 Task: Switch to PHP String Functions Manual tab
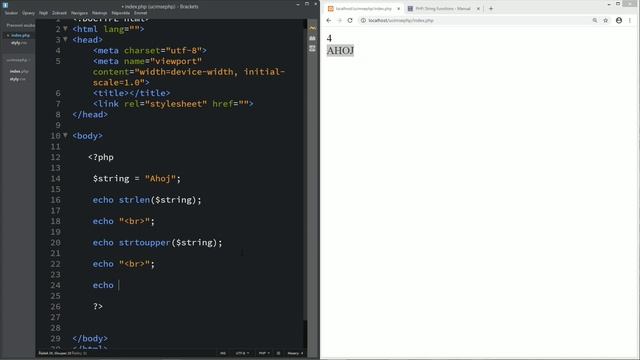[x=443, y=9]
